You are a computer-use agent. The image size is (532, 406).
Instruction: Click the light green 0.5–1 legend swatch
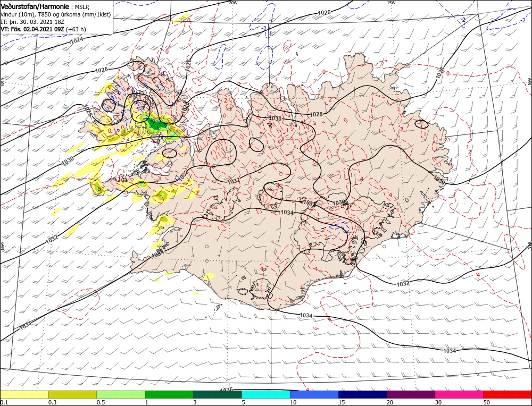(121, 394)
